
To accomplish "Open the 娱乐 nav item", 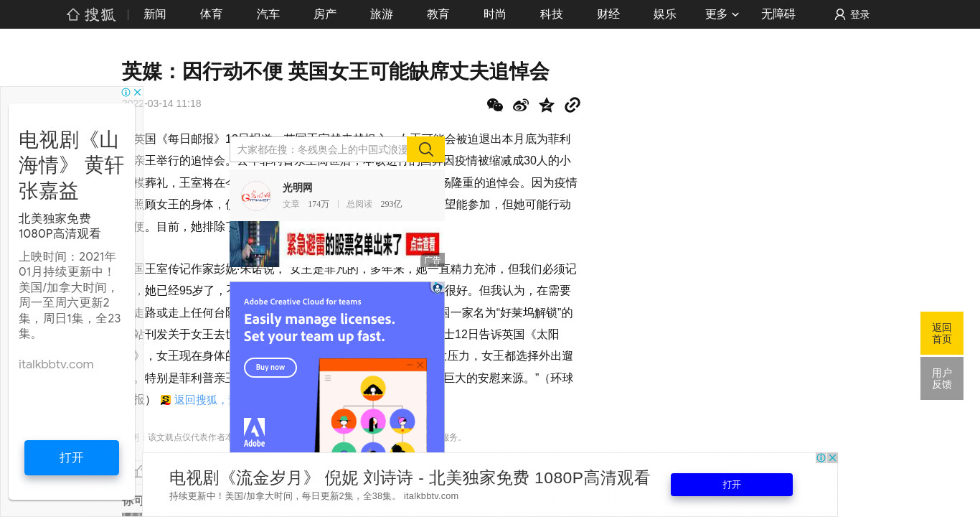I will [665, 14].
